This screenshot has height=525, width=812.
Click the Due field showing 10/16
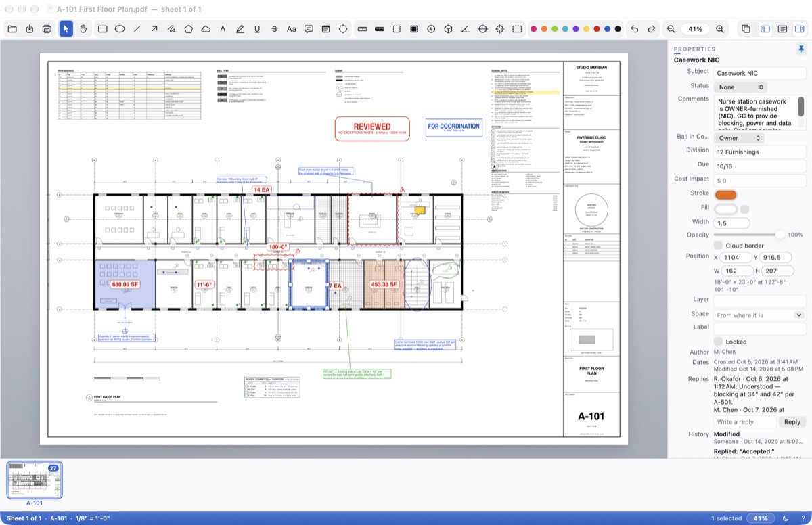[x=760, y=165]
